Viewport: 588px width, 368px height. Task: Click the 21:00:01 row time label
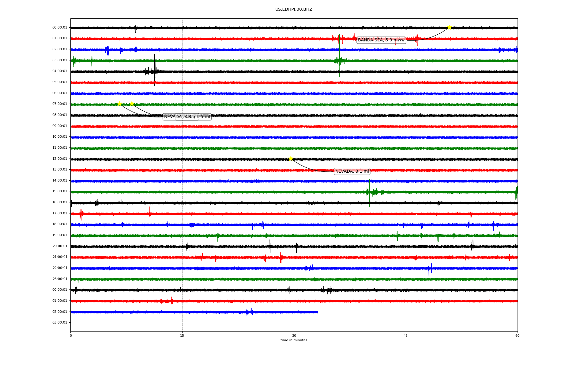click(x=60, y=257)
